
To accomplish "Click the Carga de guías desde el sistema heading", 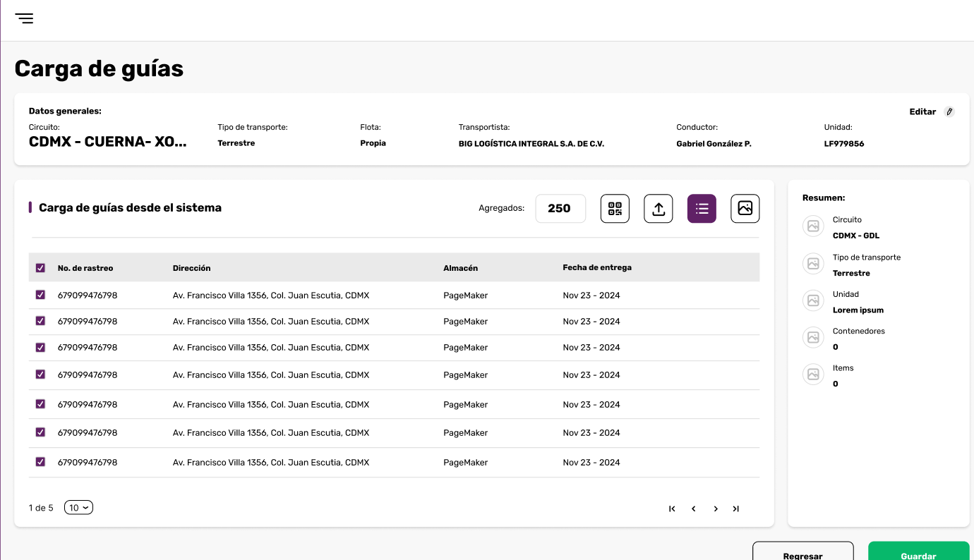I will click(131, 208).
